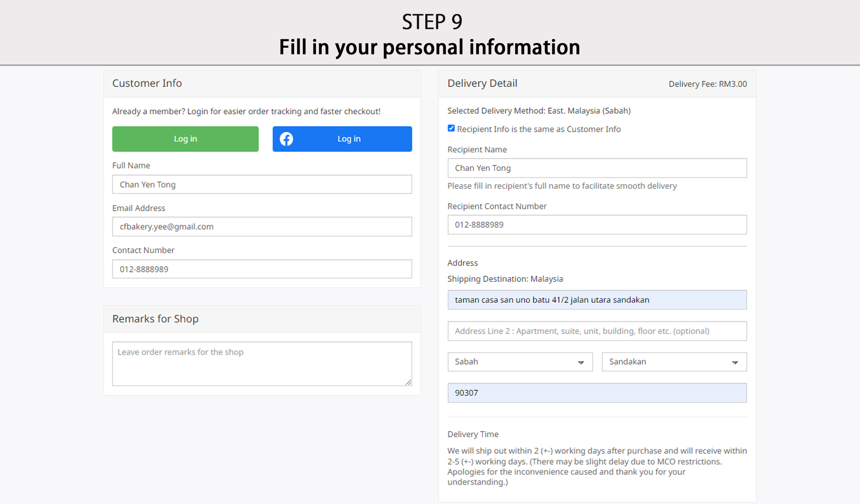The height and width of the screenshot is (504, 860).
Task: Uncheck Recipient Info same as Customer Info
Action: click(x=451, y=128)
